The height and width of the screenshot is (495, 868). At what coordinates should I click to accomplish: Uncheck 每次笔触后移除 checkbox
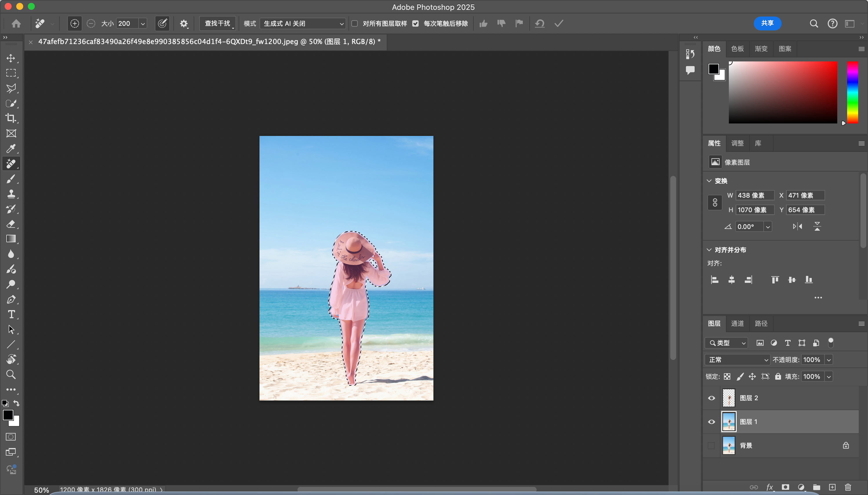tap(415, 23)
